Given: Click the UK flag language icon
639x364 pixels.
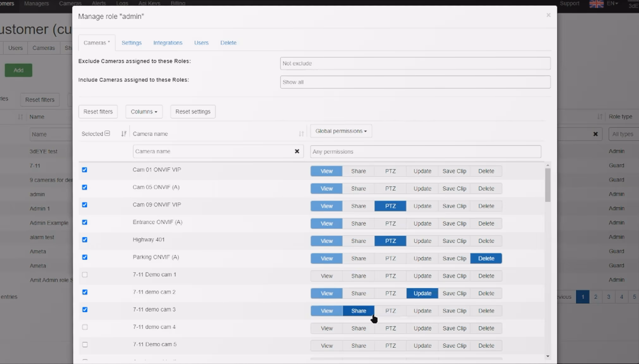Looking at the screenshot, I should [597, 4].
